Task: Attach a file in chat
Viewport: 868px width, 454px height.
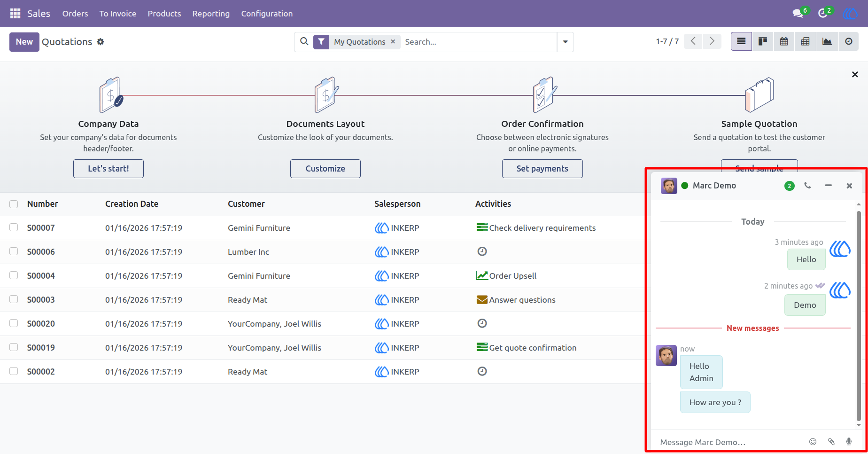Action: coord(831,442)
